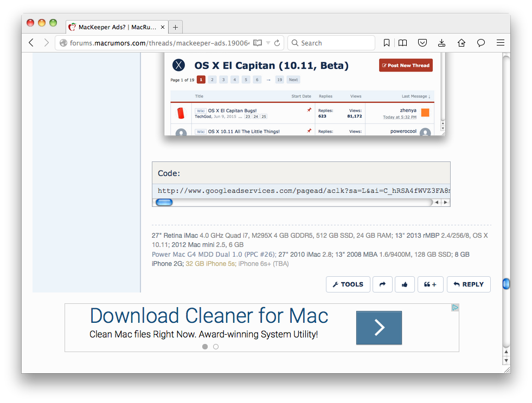Go to the Firefox home page icon
Viewport: 532px width, 403px height.
461,43
